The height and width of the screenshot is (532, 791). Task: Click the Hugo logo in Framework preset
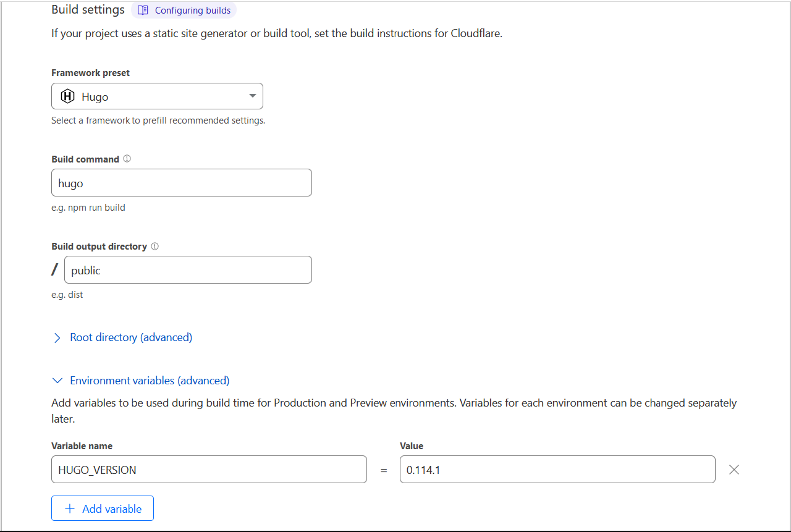(x=67, y=96)
